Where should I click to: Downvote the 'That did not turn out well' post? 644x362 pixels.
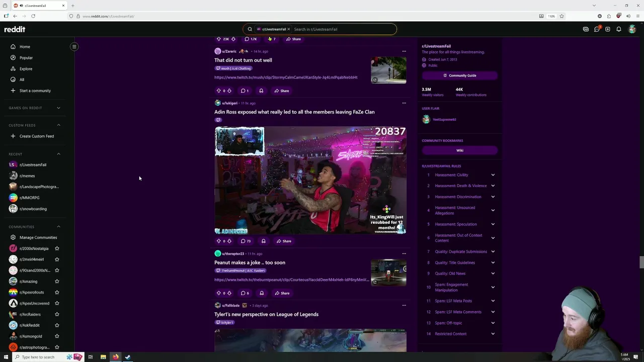tap(229, 91)
